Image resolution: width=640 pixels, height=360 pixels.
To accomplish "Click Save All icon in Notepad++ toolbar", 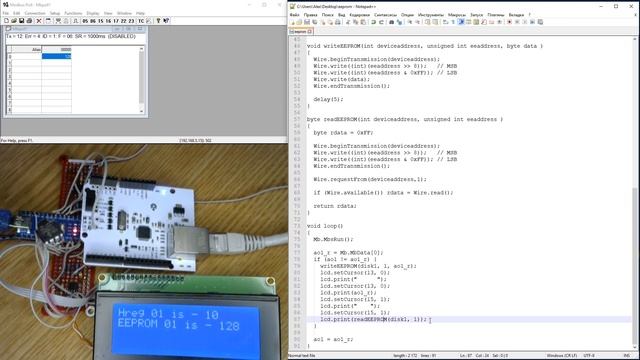I will (315, 22).
